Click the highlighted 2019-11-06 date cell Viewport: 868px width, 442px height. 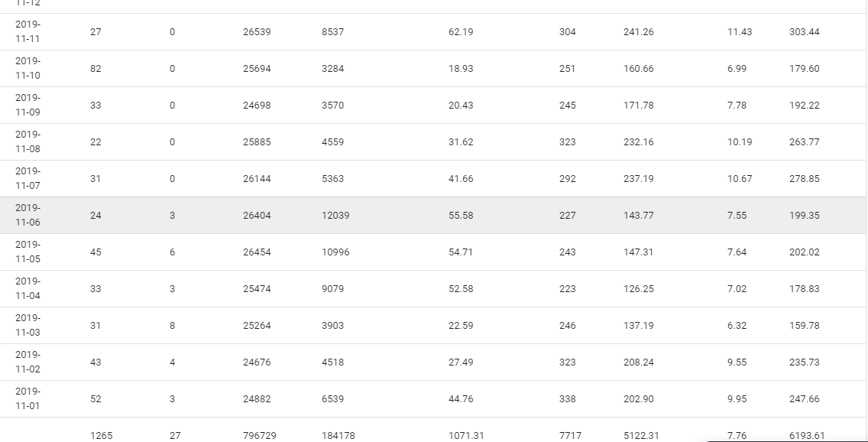click(x=28, y=215)
